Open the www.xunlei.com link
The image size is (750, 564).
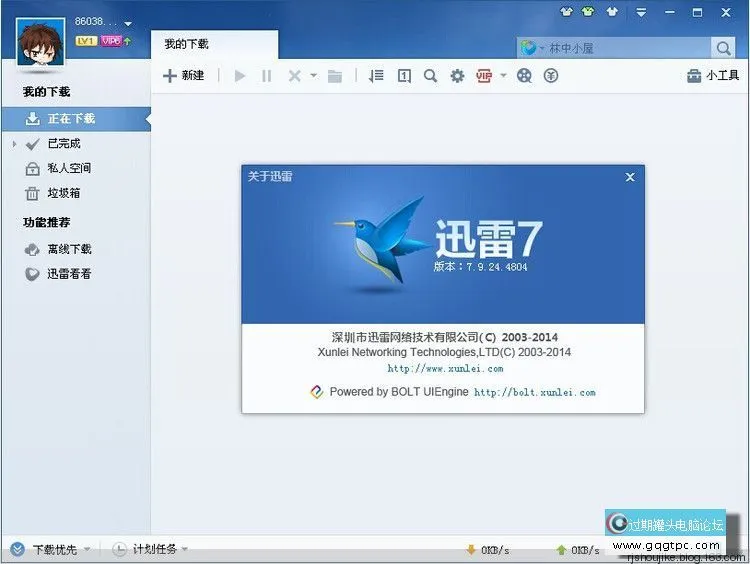click(x=445, y=369)
